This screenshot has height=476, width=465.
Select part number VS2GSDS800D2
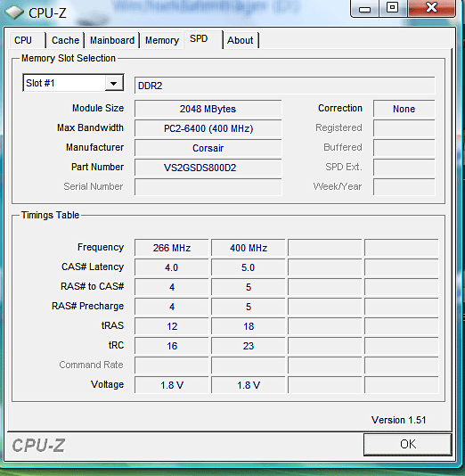(208, 168)
